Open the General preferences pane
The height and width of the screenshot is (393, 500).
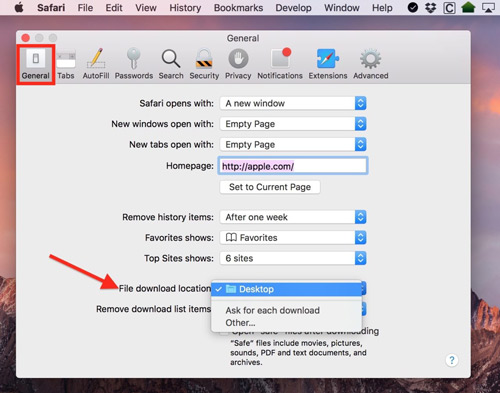click(36, 64)
